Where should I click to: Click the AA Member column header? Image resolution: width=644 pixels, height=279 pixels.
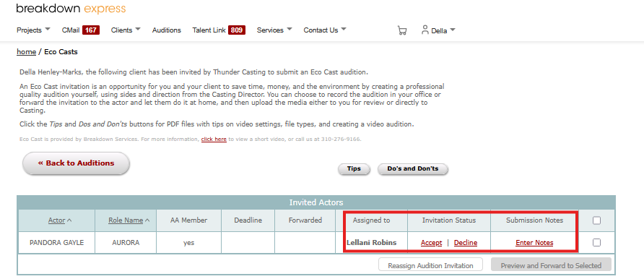coord(189,220)
